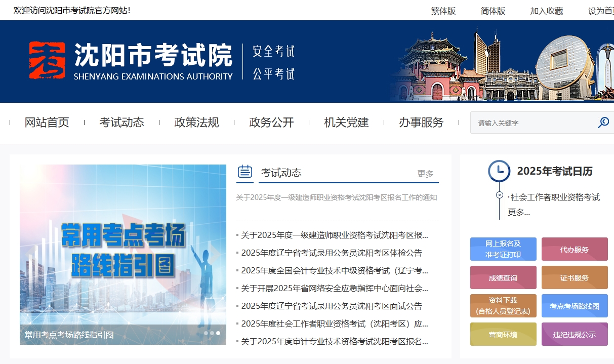Select the 成绩查询 service button
Viewport: 614px width, 364px height.
pos(503,277)
